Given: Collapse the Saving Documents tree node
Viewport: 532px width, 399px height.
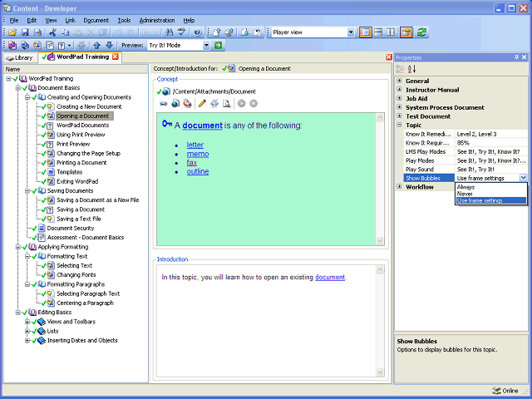Looking at the screenshot, I should 27,190.
